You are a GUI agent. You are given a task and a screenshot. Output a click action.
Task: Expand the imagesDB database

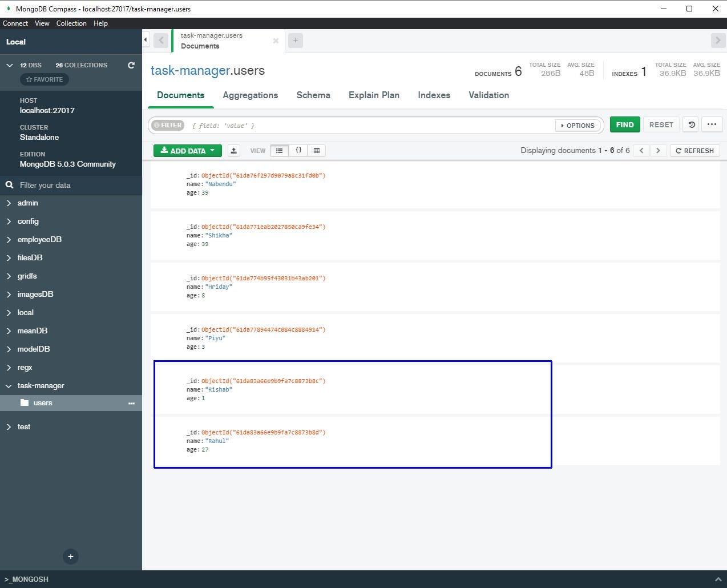pyautogui.click(x=9, y=295)
